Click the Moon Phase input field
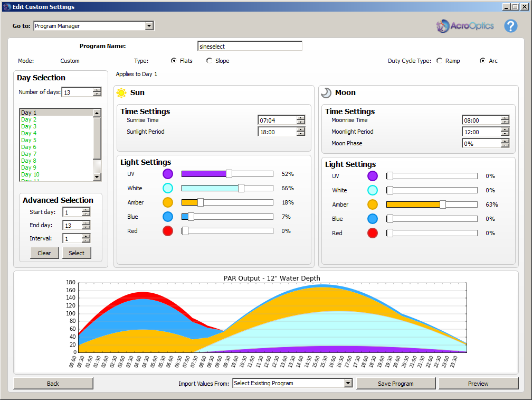 click(482, 144)
